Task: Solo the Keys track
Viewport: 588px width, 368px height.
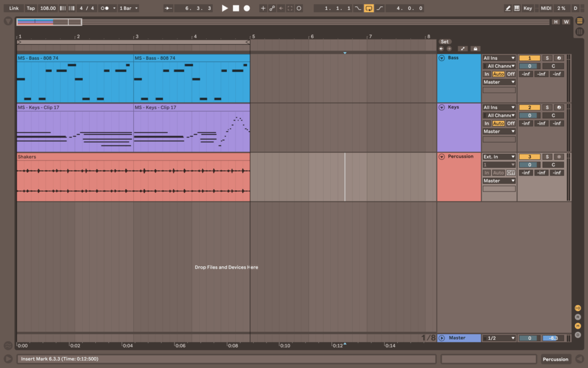Action: tap(547, 107)
